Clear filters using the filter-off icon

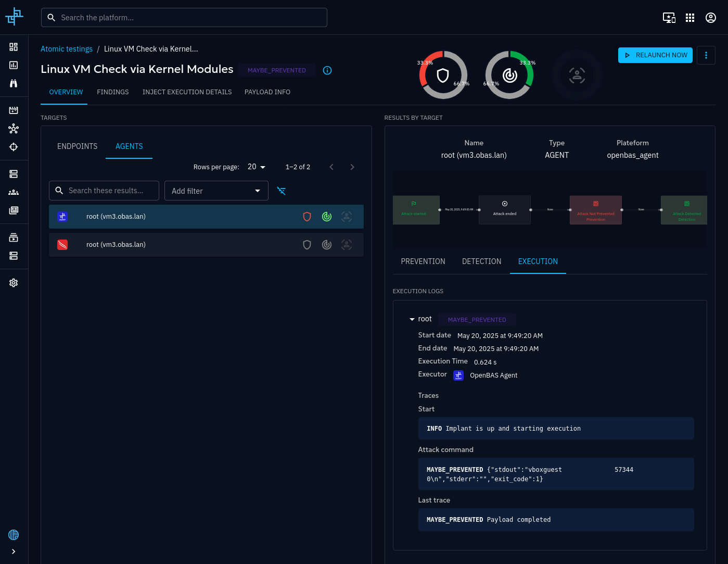click(x=282, y=191)
